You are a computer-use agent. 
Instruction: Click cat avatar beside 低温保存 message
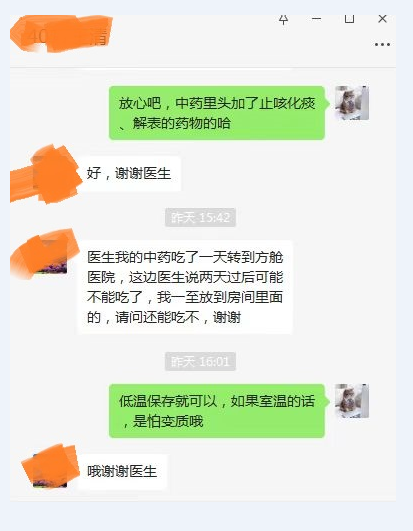(352, 401)
